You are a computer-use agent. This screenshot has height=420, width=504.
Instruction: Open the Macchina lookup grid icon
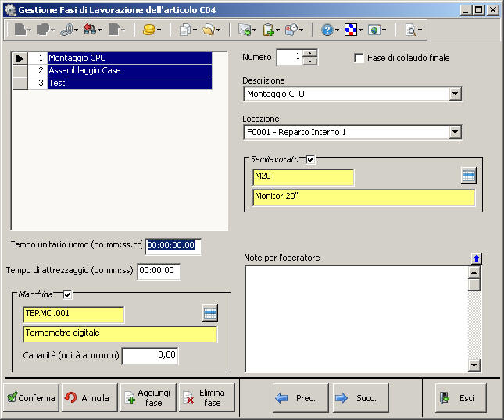click(x=209, y=313)
